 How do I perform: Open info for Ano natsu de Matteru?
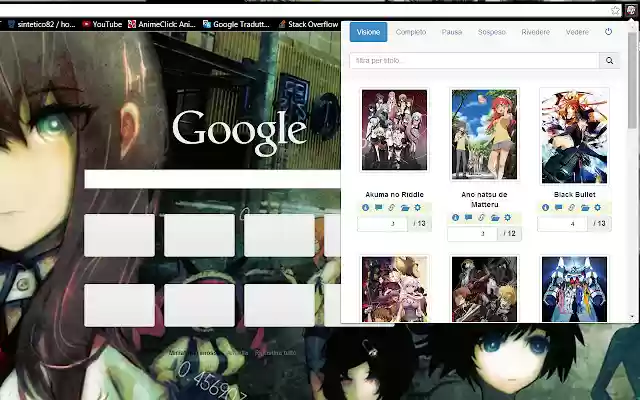(x=456, y=218)
